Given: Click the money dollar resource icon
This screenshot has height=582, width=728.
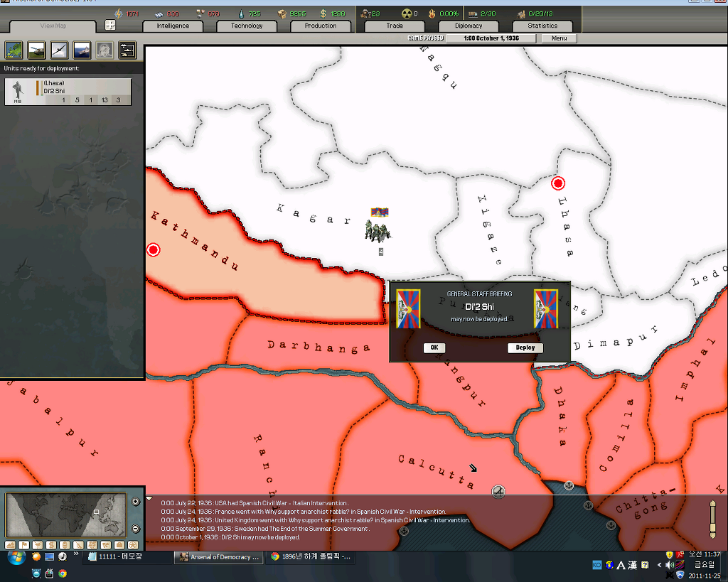Looking at the screenshot, I should [323, 14].
